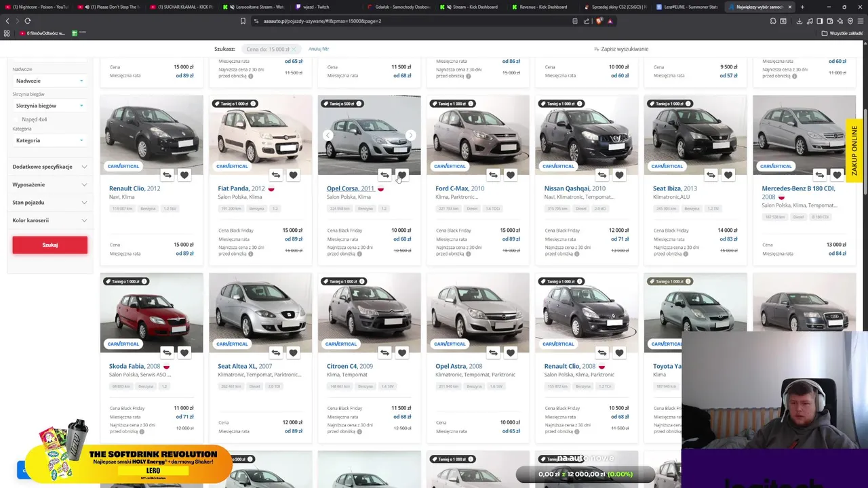Expand the Stan pojazdu filter section
Viewport: 868px width, 488px height.
click(50, 202)
